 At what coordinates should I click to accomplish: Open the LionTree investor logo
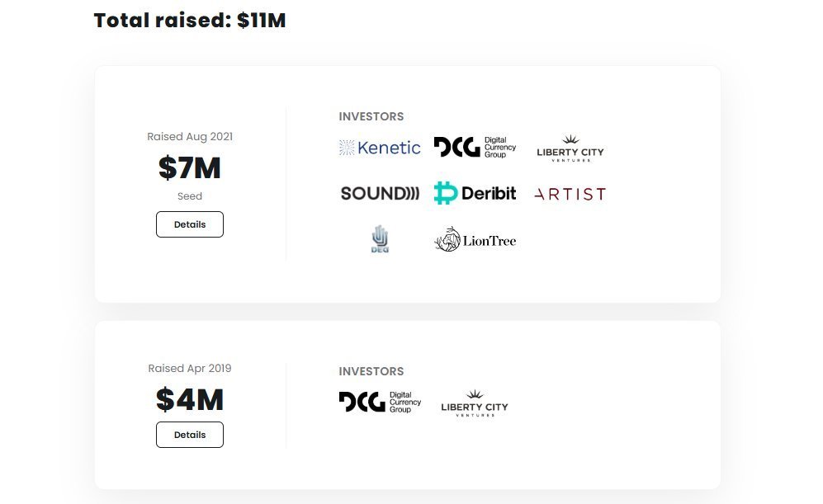point(475,240)
